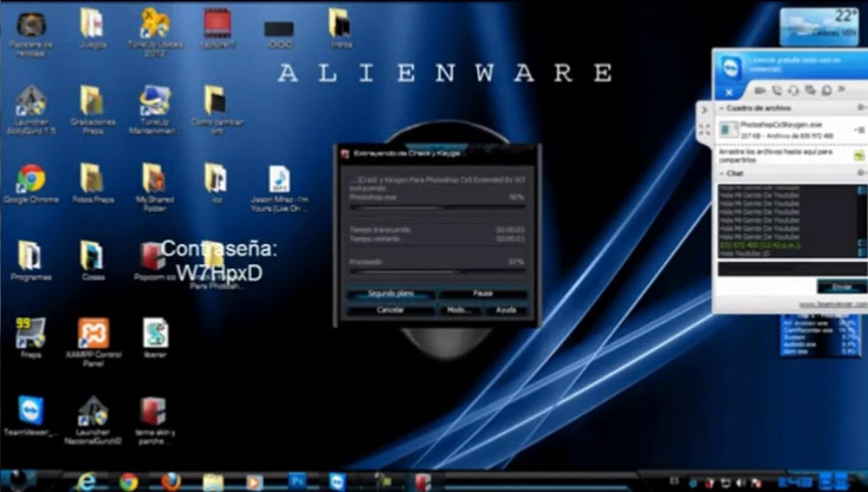
Task: Open the Launcher AbbyGunz 1.5 shortcut
Action: coord(31,109)
